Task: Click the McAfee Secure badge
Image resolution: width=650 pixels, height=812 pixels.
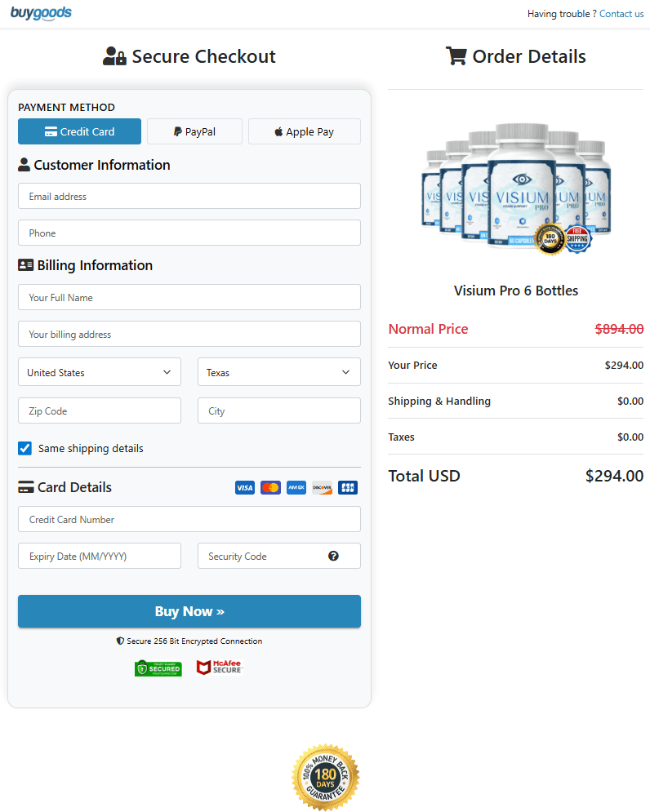Action: (219, 668)
